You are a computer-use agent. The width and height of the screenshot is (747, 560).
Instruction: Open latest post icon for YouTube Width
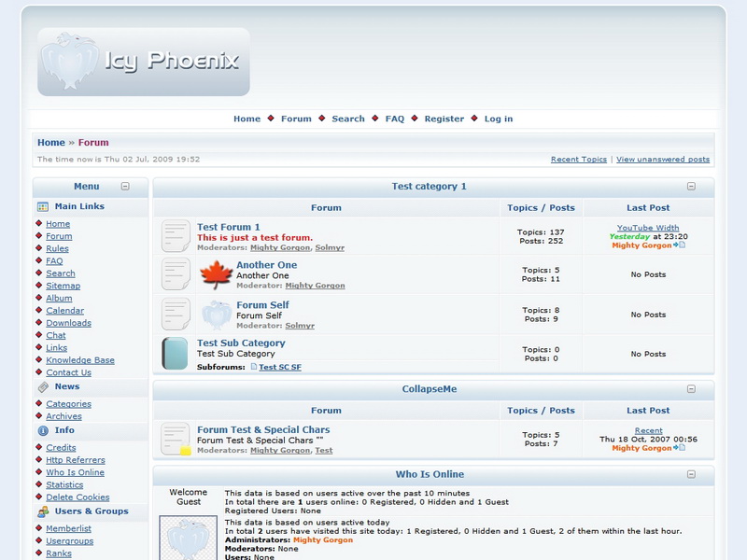pyautogui.click(x=680, y=245)
